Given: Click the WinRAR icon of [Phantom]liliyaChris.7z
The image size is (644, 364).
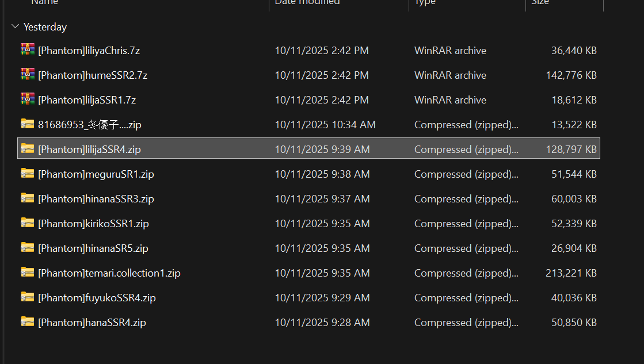Looking at the screenshot, I should 27,50.
